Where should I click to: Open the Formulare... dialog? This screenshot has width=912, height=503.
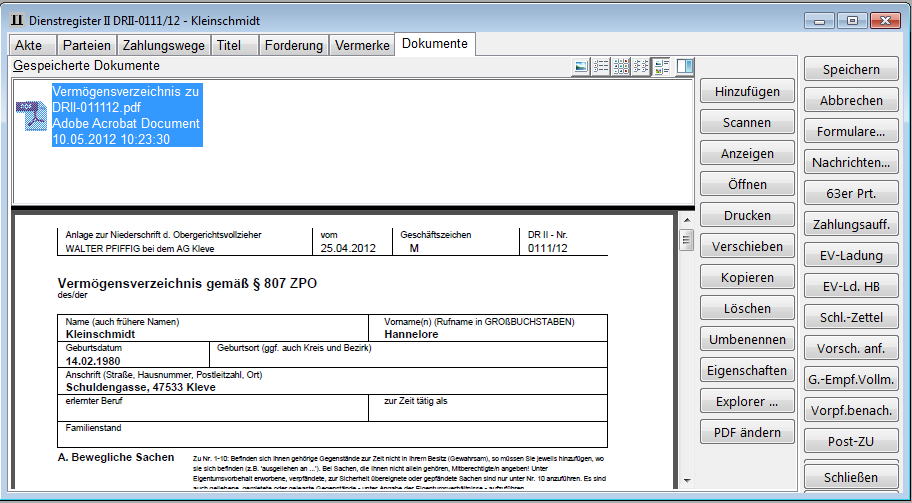(851, 132)
